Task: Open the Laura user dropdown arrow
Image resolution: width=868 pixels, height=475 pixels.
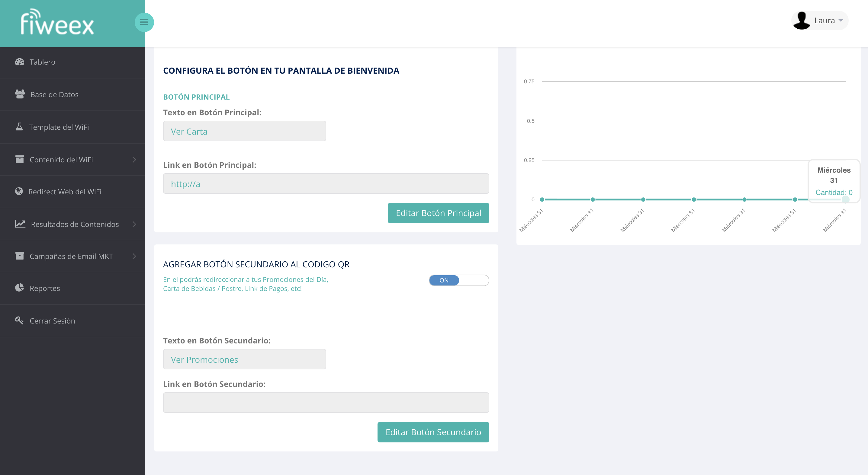Action: tap(841, 21)
